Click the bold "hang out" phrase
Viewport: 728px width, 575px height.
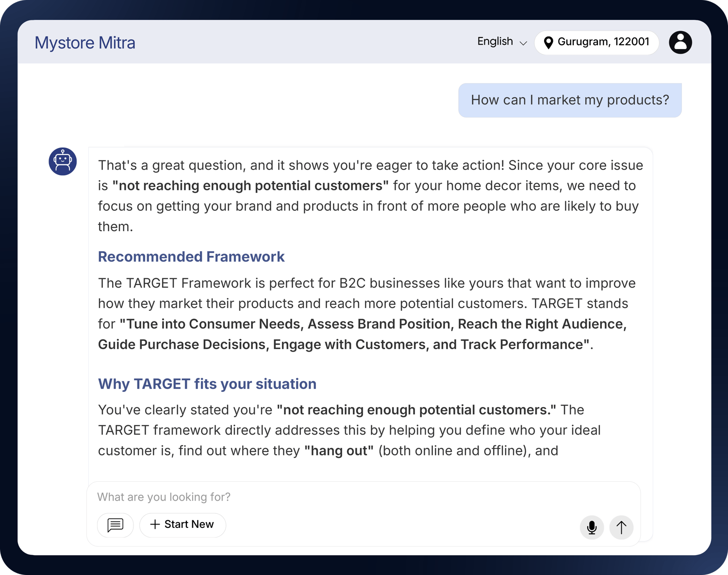[339, 451]
